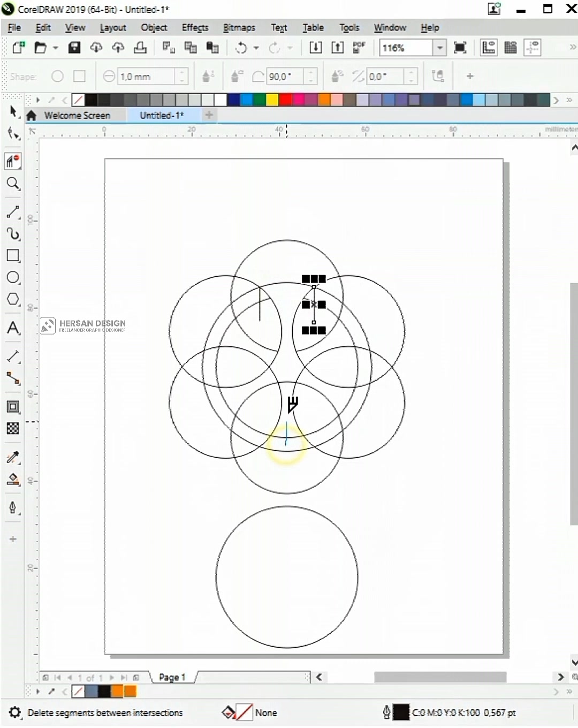Create a new document

(x=18, y=48)
